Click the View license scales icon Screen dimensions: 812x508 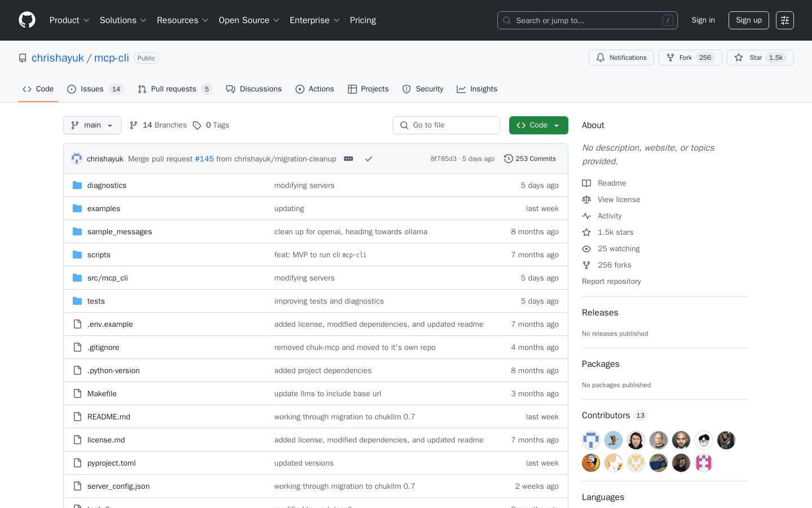(586, 199)
